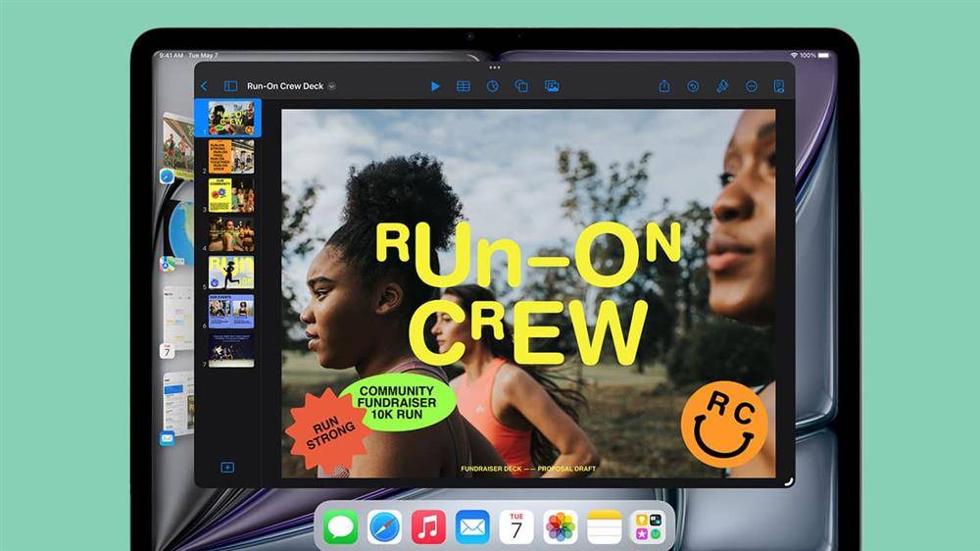Select slide 2 thumbnail in the navigator

click(x=231, y=156)
